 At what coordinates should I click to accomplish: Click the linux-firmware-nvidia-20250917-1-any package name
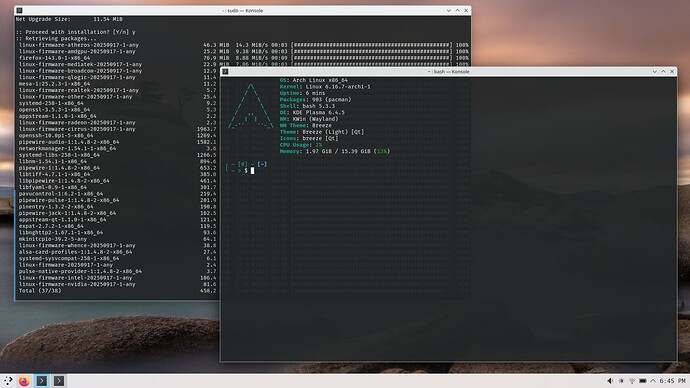[x=77, y=284]
